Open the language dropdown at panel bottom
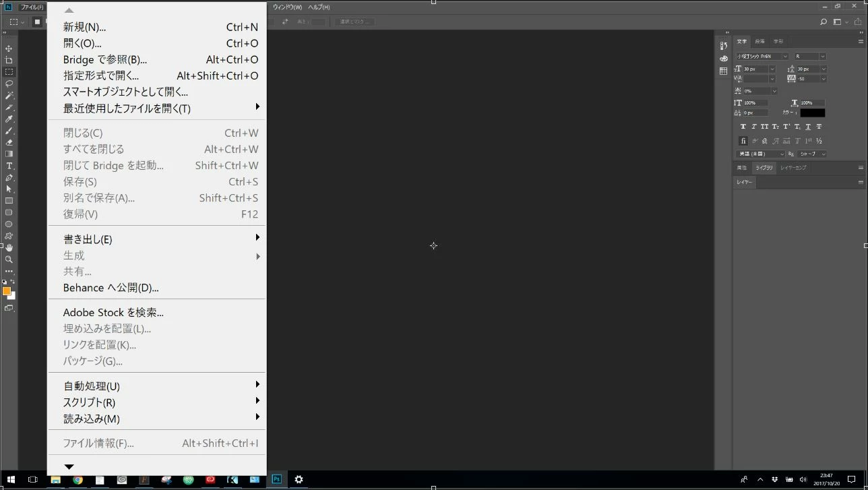The image size is (868, 490). 760,154
